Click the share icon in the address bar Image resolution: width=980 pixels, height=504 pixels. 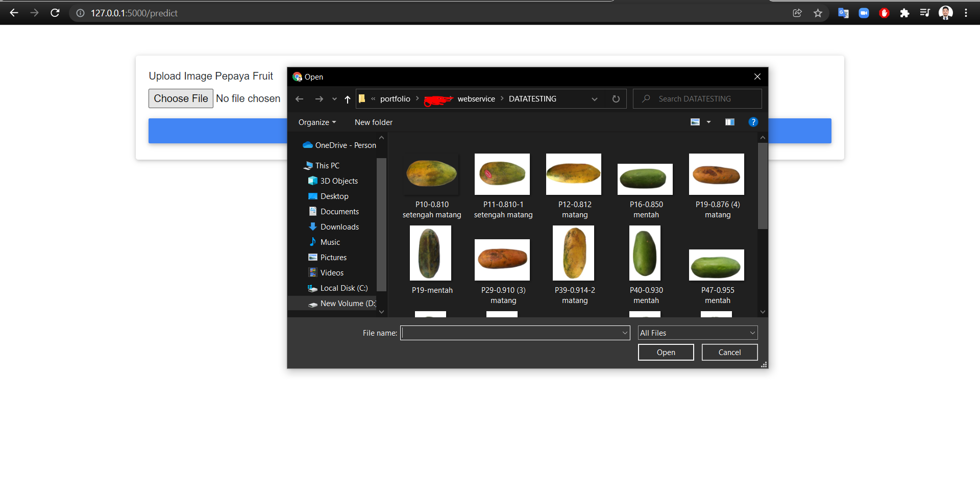797,13
